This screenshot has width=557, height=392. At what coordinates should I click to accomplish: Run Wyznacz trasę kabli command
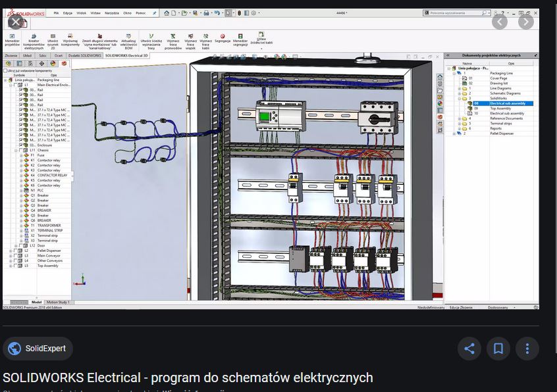(205, 41)
